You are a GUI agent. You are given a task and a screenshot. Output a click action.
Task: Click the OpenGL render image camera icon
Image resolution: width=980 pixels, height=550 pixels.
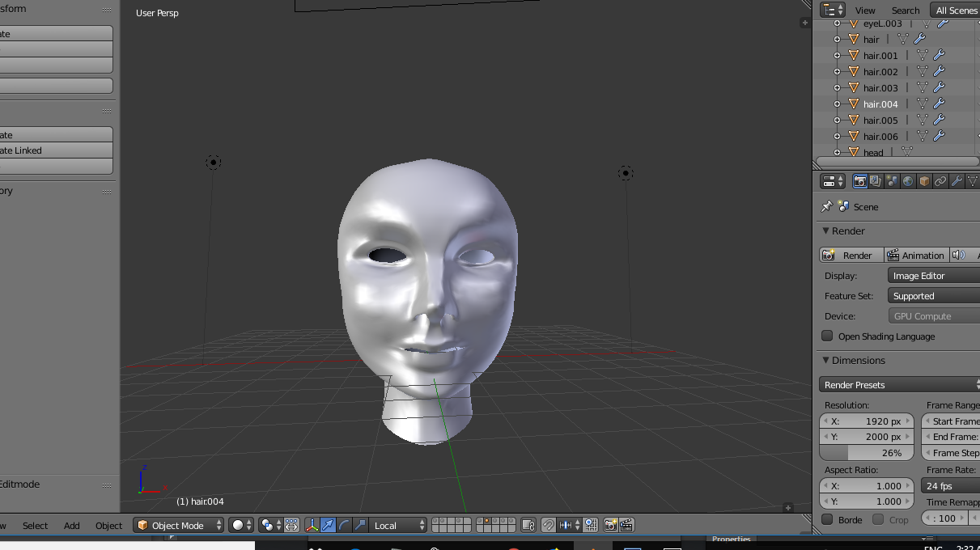pyautogui.click(x=611, y=525)
